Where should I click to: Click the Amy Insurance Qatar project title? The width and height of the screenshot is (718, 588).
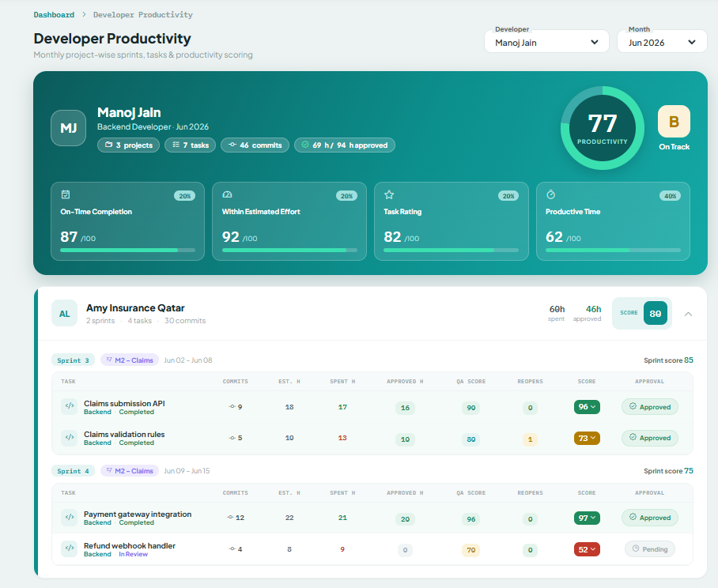click(x=135, y=308)
